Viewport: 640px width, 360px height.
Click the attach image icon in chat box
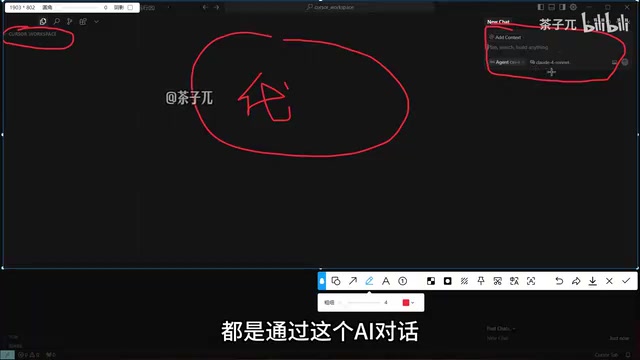pyautogui.click(x=614, y=62)
